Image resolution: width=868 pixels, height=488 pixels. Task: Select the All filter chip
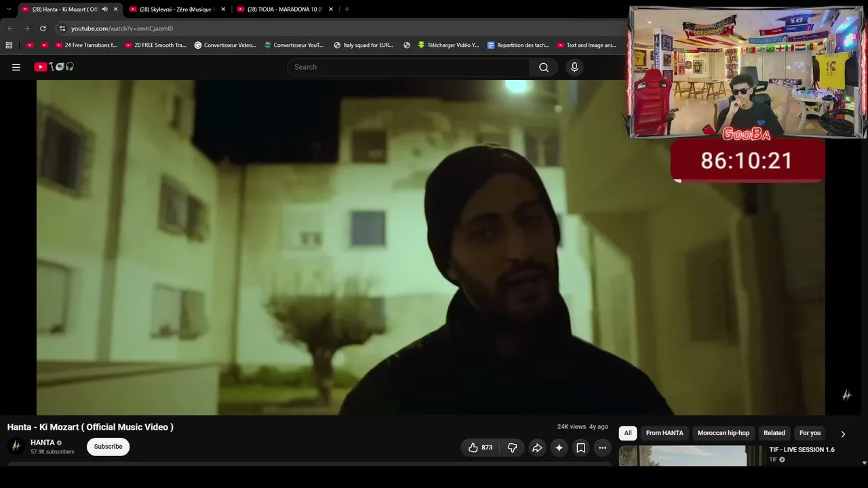coord(628,433)
